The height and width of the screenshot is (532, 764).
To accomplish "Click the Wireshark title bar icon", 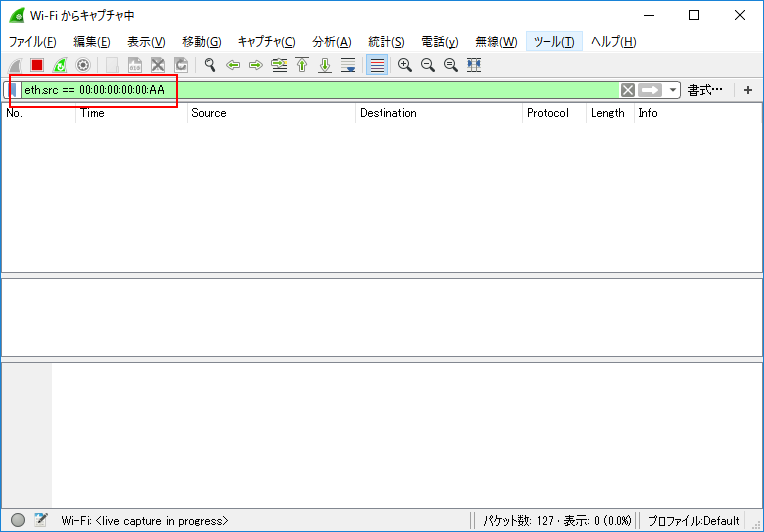I will tap(17, 16).
